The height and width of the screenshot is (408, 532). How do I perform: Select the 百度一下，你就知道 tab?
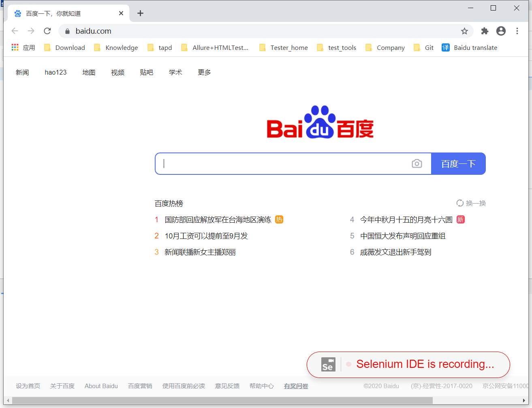(x=68, y=13)
